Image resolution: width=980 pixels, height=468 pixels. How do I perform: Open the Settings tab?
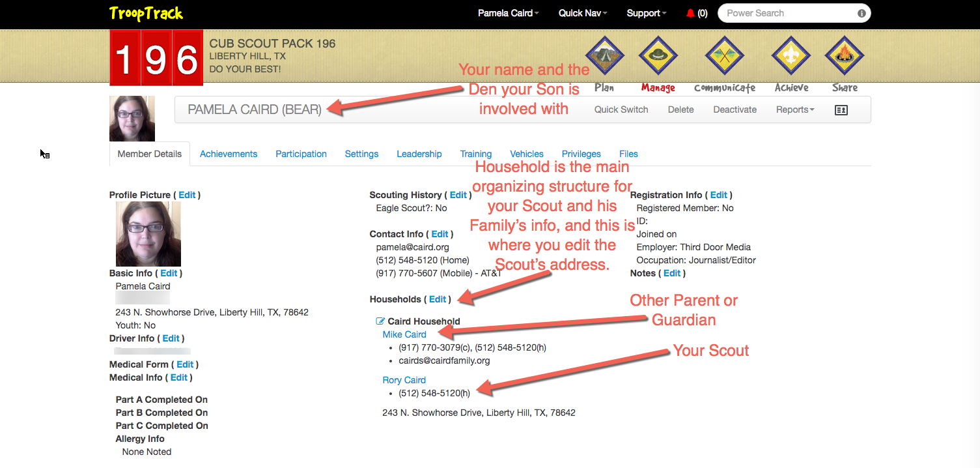[x=361, y=154]
